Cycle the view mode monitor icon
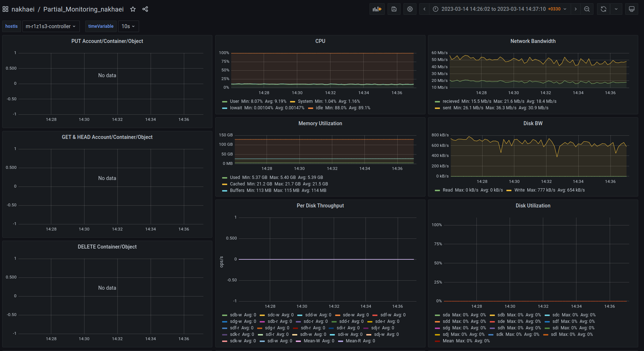The width and height of the screenshot is (644, 351). (631, 9)
